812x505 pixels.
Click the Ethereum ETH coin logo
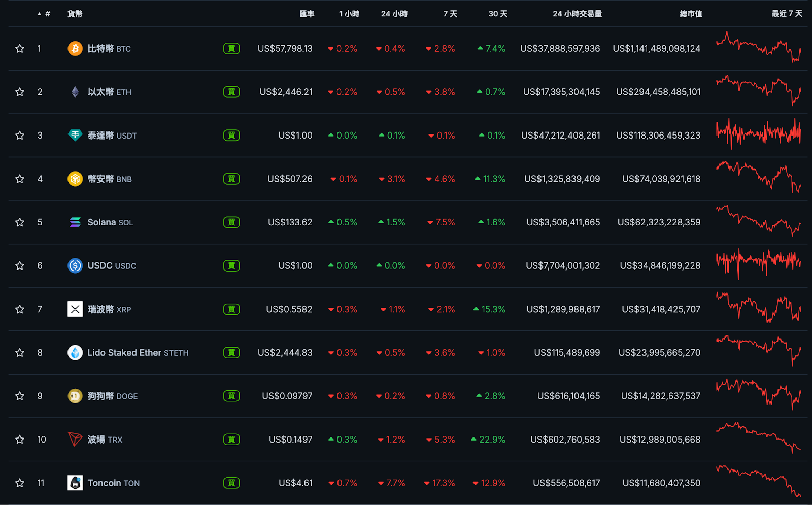click(75, 92)
